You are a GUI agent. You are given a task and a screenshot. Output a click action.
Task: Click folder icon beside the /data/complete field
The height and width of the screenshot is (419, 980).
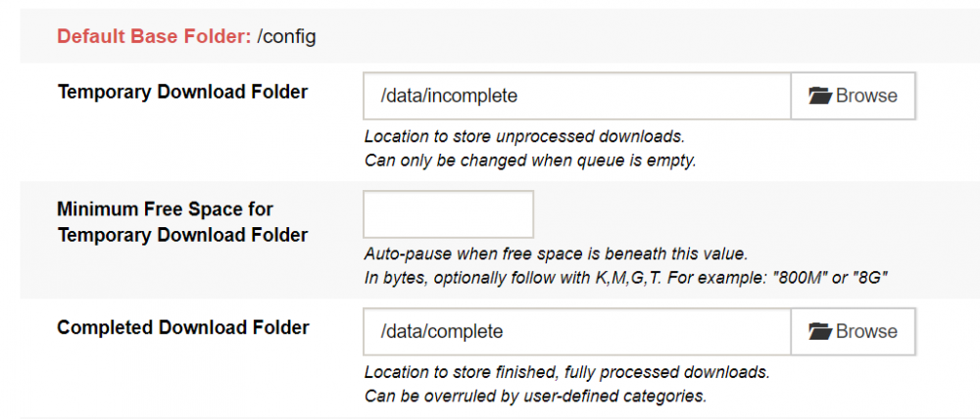pos(820,332)
